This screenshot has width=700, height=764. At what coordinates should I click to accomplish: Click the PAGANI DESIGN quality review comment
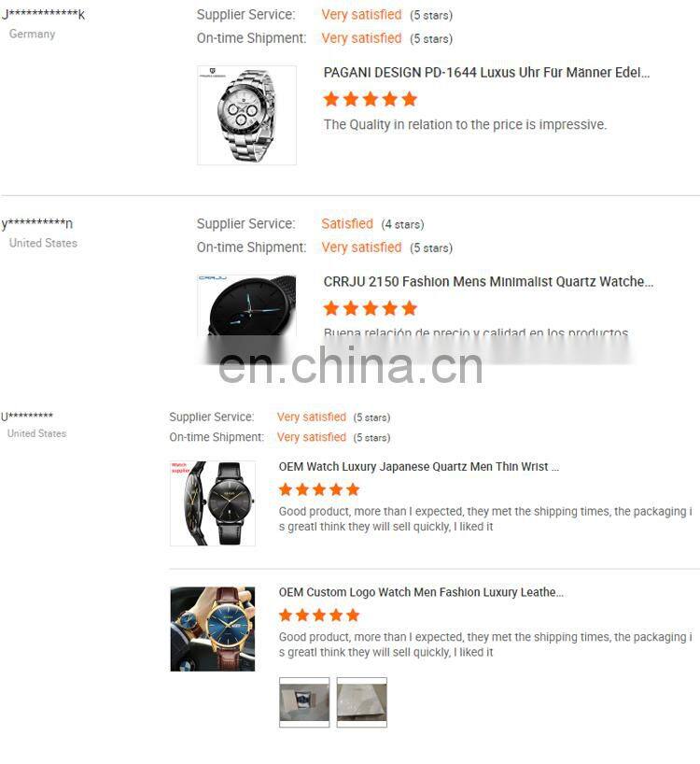click(x=465, y=125)
